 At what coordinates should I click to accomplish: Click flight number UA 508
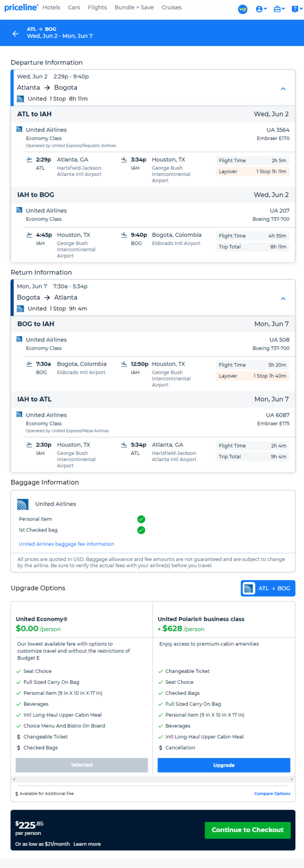(x=279, y=340)
